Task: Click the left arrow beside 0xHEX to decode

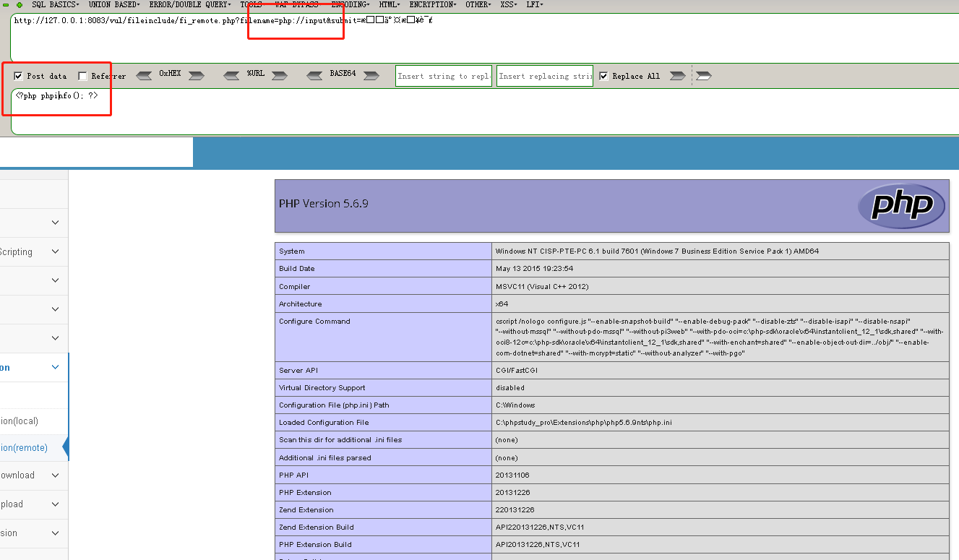Action: pos(144,75)
